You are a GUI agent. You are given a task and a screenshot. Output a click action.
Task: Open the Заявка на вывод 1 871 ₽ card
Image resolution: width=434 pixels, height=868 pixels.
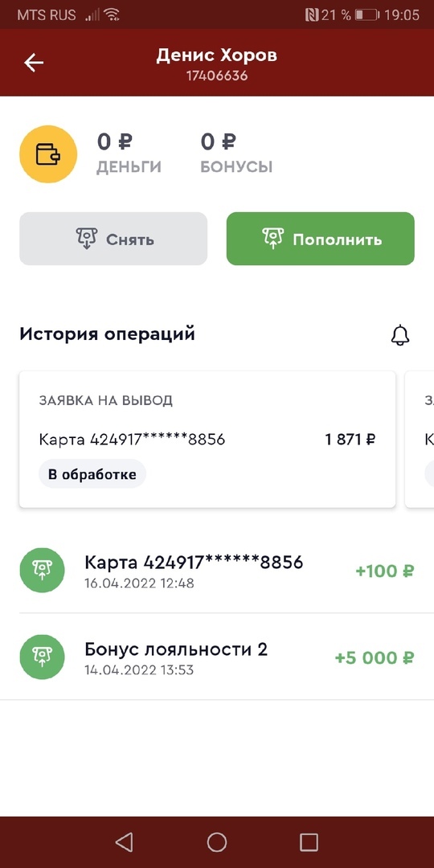tap(207, 439)
